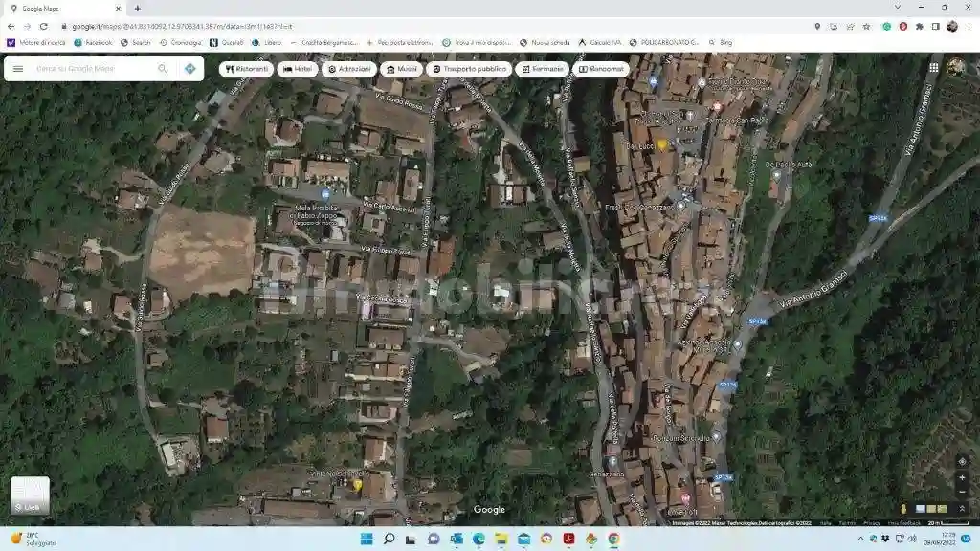Open the Facebook bookmark
This screenshot has width=980, height=551.
point(92,42)
